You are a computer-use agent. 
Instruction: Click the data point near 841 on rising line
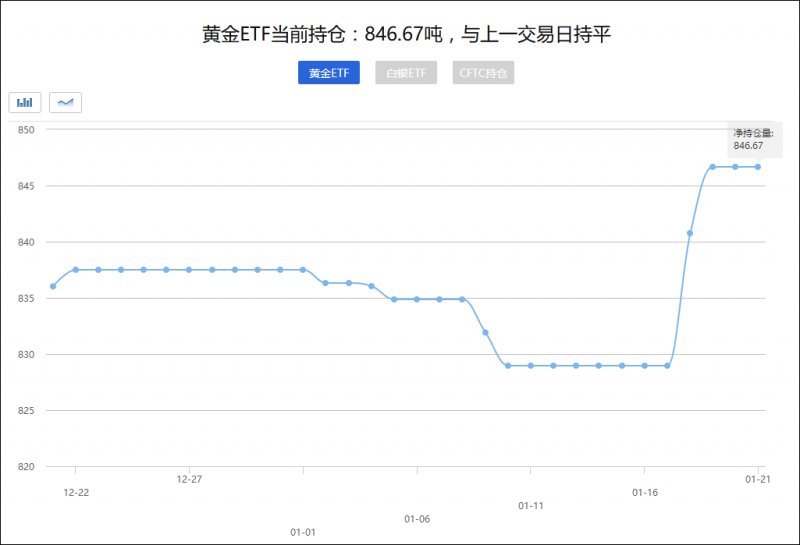(690, 233)
